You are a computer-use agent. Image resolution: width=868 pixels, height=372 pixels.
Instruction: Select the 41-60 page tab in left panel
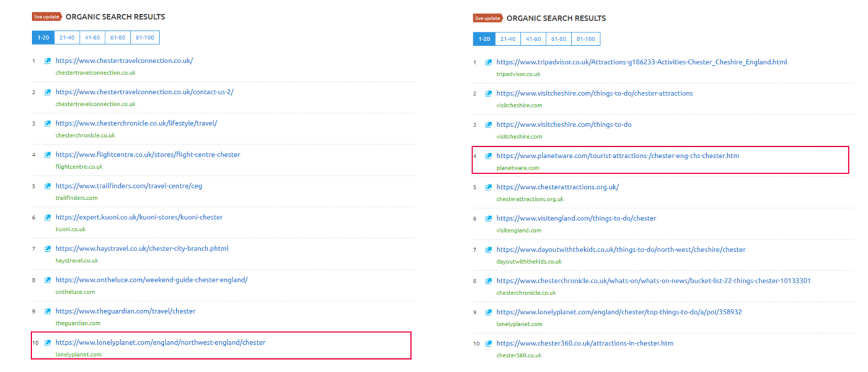click(x=92, y=38)
